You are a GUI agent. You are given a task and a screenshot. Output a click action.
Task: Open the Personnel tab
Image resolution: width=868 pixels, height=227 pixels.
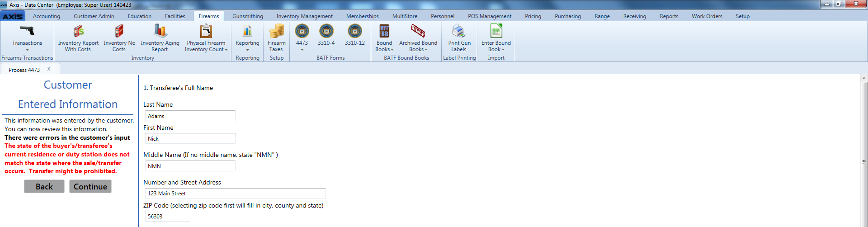pos(443,16)
